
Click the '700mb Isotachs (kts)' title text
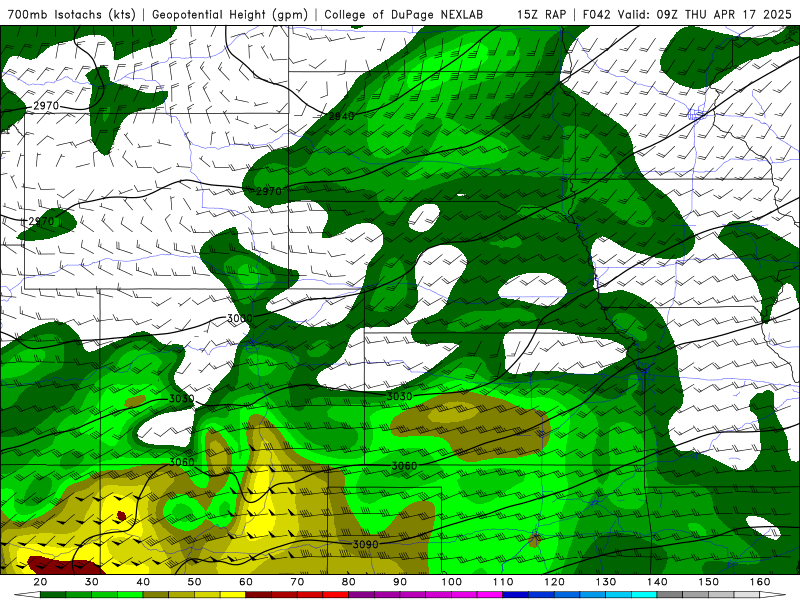tap(72, 14)
